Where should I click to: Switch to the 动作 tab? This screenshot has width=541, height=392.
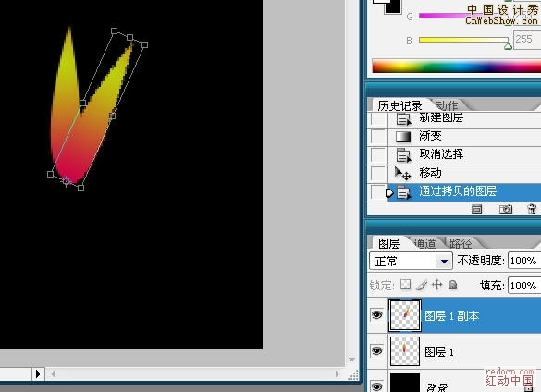pyautogui.click(x=447, y=105)
